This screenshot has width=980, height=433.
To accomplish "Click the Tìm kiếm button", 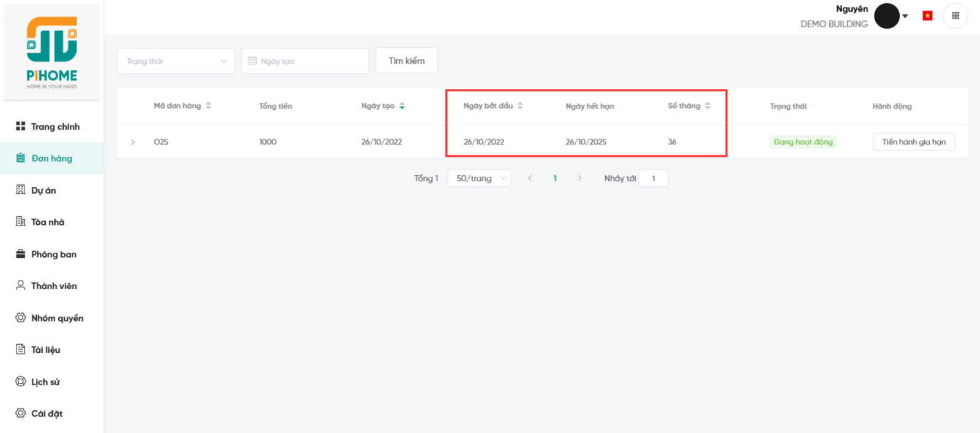I will pos(406,61).
